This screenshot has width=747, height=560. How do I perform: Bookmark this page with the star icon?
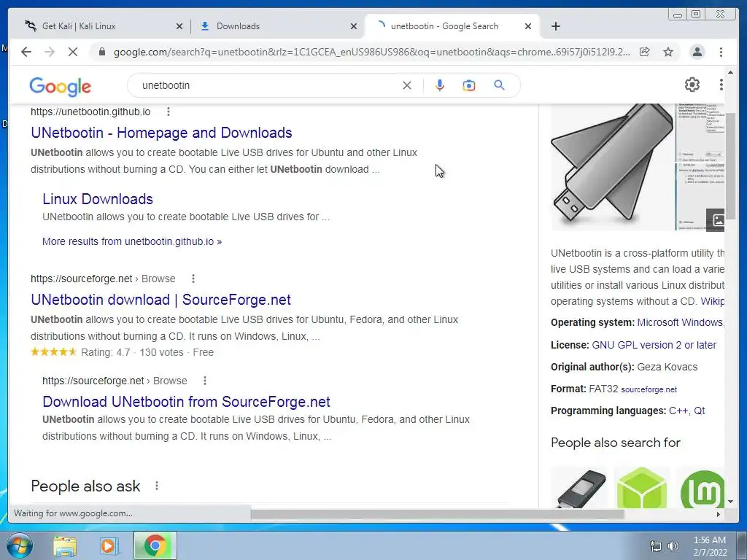[x=668, y=52]
